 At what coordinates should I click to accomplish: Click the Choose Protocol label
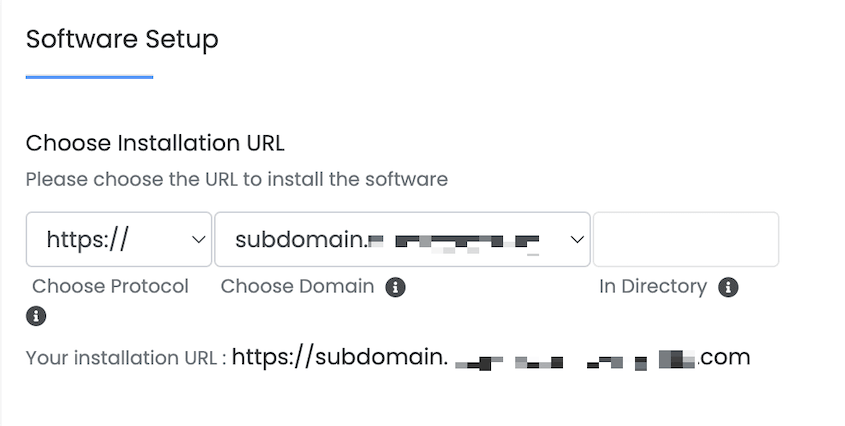point(110,287)
